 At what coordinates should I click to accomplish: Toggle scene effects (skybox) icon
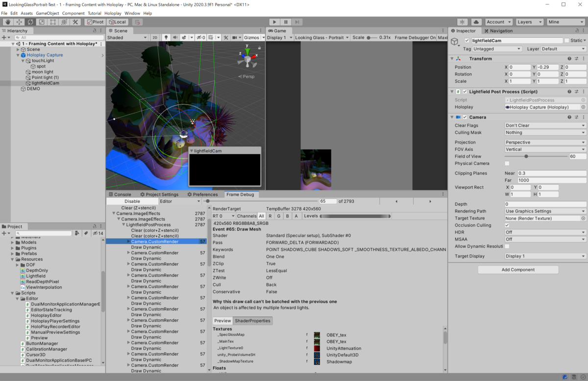[x=184, y=37]
